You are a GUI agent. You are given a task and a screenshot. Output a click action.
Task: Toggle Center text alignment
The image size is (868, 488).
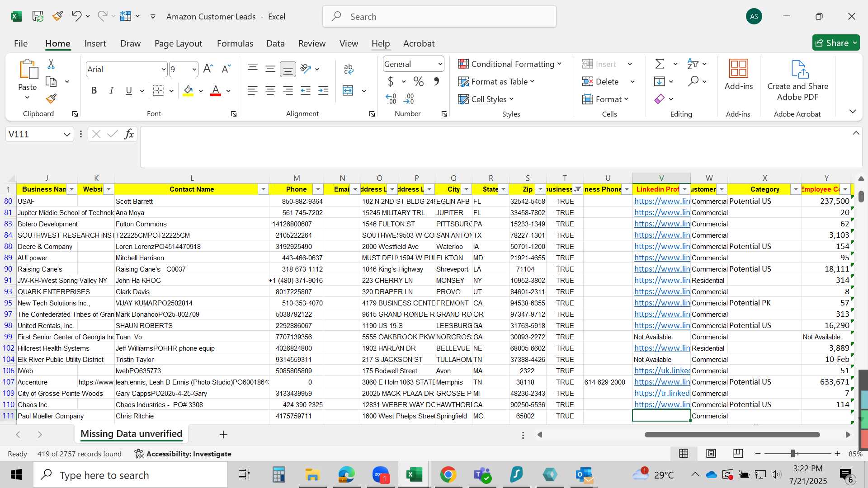coord(270,90)
